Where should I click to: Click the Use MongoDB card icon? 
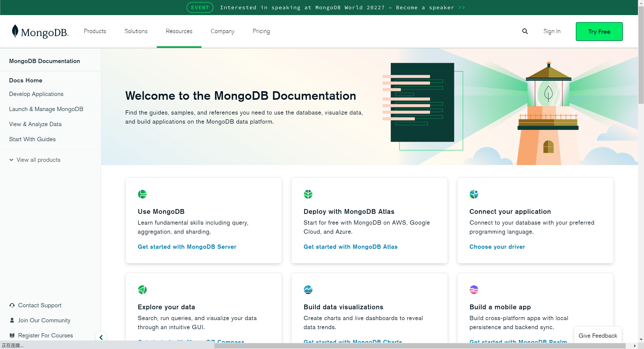click(142, 194)
